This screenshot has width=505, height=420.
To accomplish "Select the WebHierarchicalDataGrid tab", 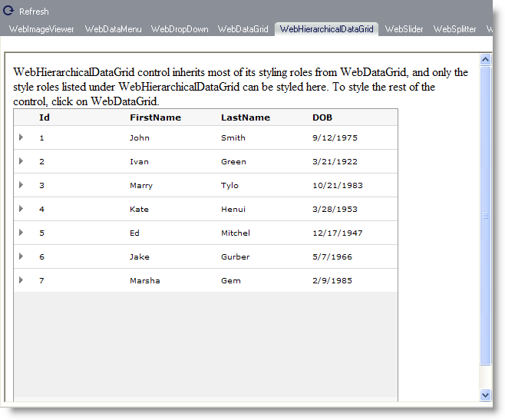I will click(326, 29).
